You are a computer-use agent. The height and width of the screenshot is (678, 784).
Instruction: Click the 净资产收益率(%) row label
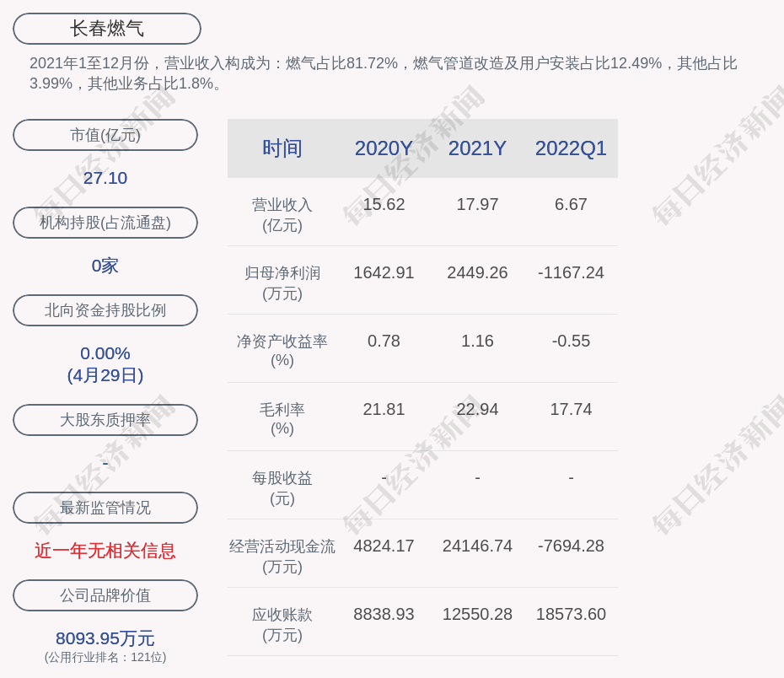tap(282, 351)
